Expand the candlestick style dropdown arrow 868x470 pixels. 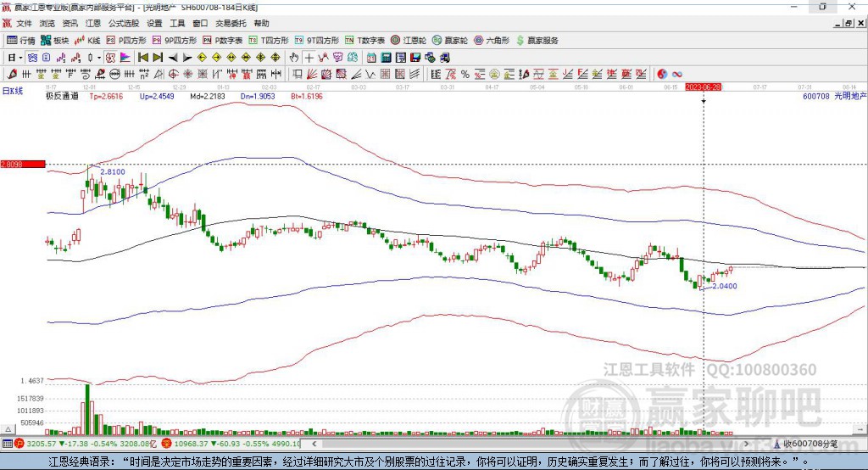coord(99,58)
